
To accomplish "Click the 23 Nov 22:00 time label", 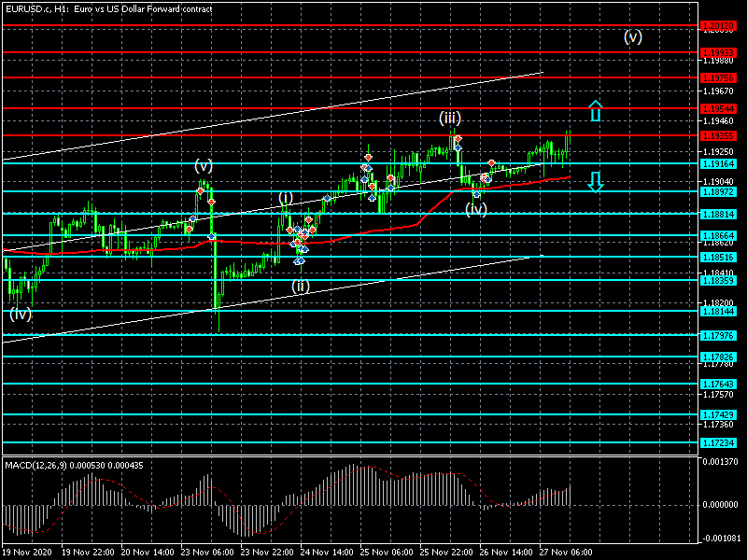I will (267, 553).
